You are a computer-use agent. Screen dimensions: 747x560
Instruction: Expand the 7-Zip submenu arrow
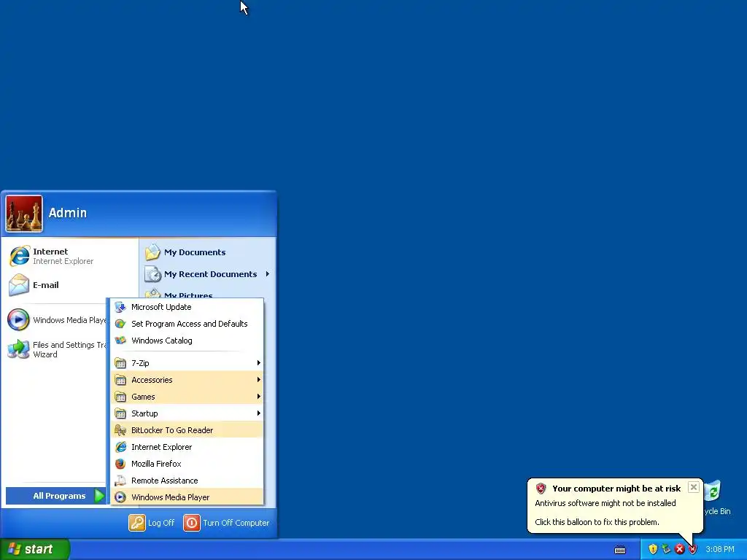(259, 363)
